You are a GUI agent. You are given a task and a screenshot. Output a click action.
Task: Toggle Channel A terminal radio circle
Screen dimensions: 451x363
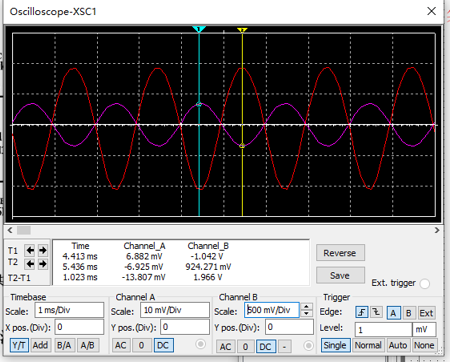pyautogui.click(x=201, y=344)
